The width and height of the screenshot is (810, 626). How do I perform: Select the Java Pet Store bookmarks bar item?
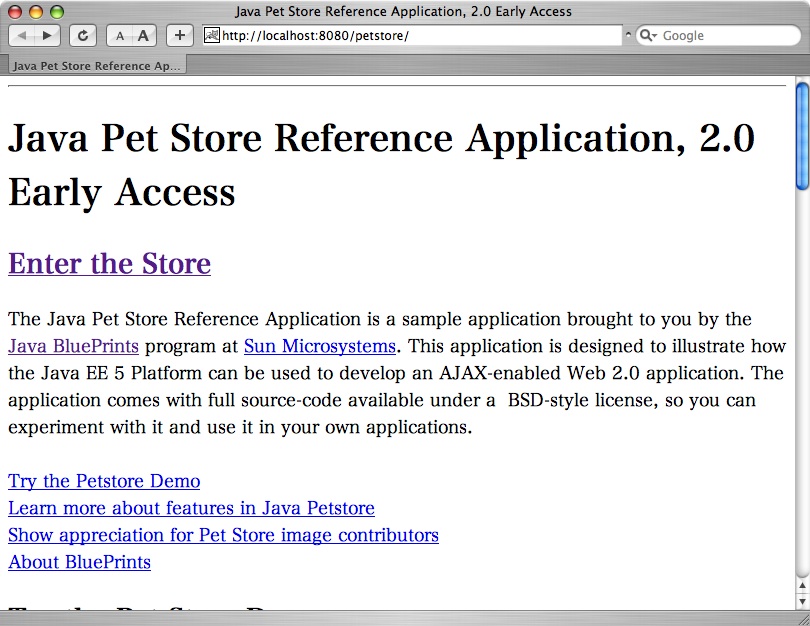[x=95, y=64]
